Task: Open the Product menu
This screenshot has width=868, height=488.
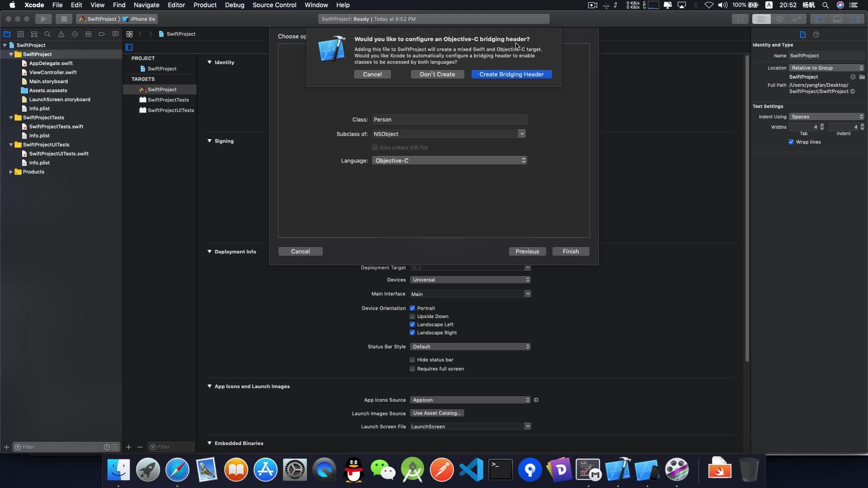Action: pyautogui.click(x=205, y=5)
